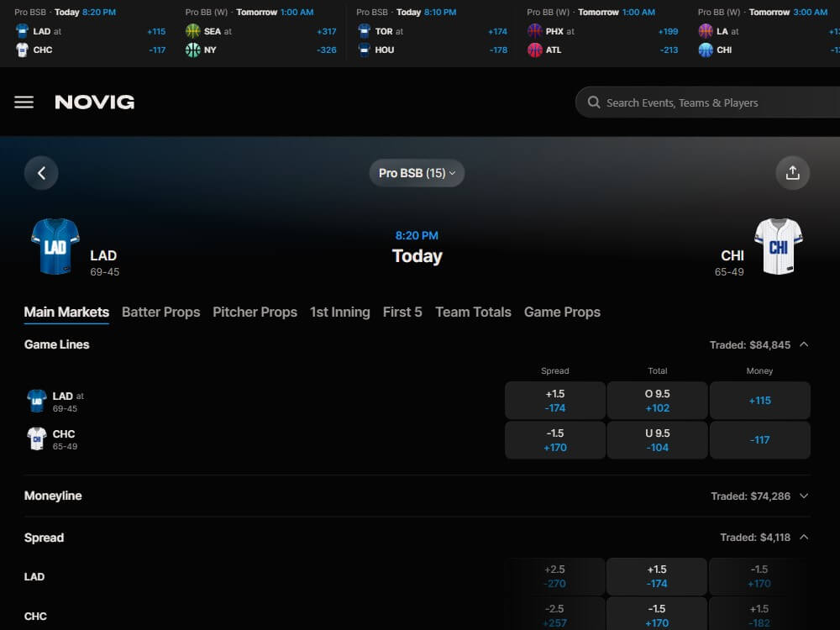The image size is (840, 630).
Task: Bet CHC moneyline -117
Action: coord(759,440)
